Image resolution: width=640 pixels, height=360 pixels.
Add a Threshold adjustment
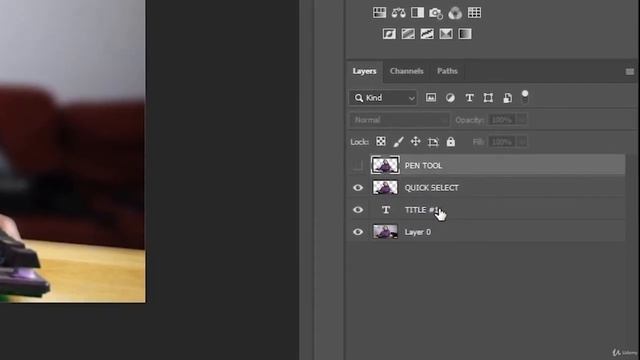point(427,34)
